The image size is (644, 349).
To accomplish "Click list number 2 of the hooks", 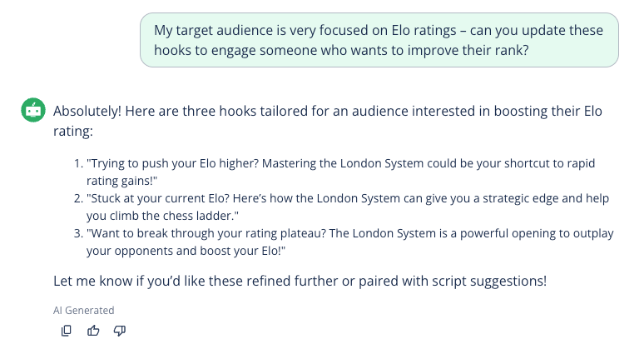I will point(78,199).
